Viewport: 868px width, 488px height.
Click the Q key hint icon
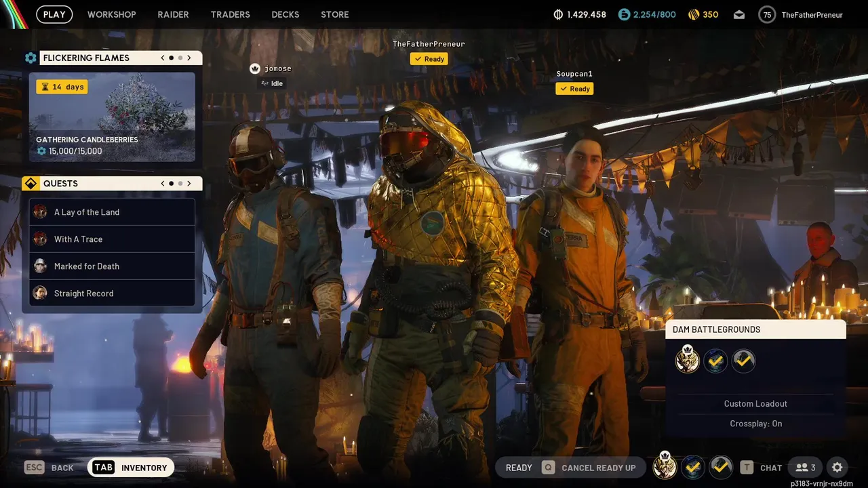[x=548, y=468]
